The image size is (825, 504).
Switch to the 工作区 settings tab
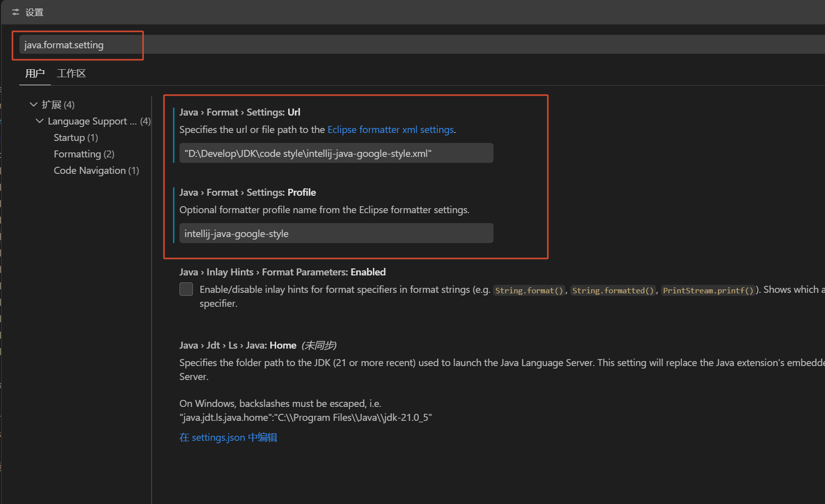71,74
